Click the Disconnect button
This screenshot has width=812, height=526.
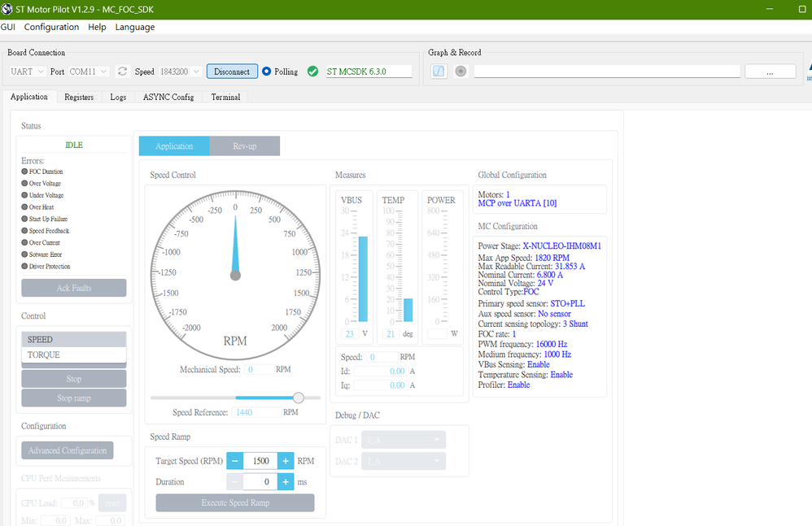(x=232, y=72)
